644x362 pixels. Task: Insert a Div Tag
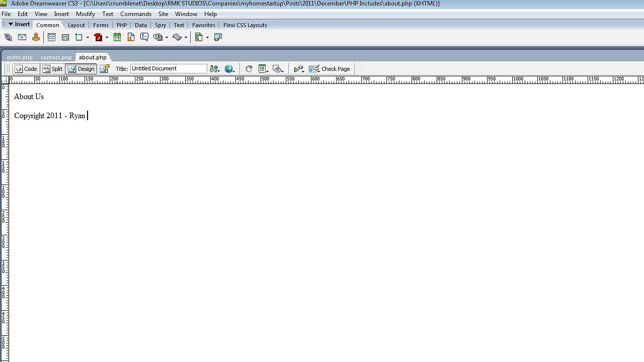coord(65,37)
